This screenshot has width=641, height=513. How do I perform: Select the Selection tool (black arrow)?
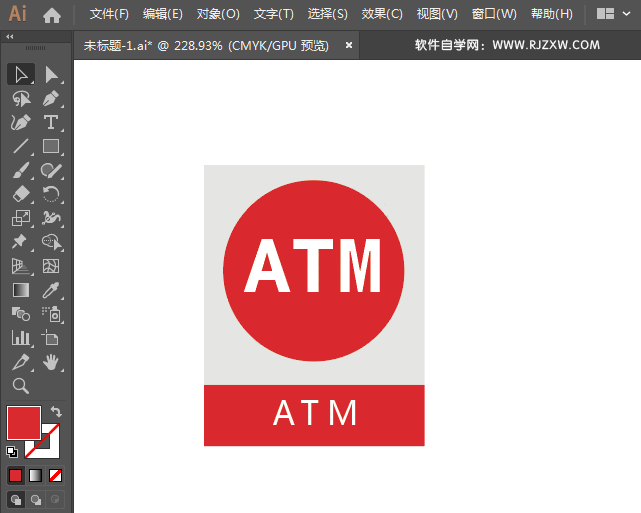click(x=21, y=75)
